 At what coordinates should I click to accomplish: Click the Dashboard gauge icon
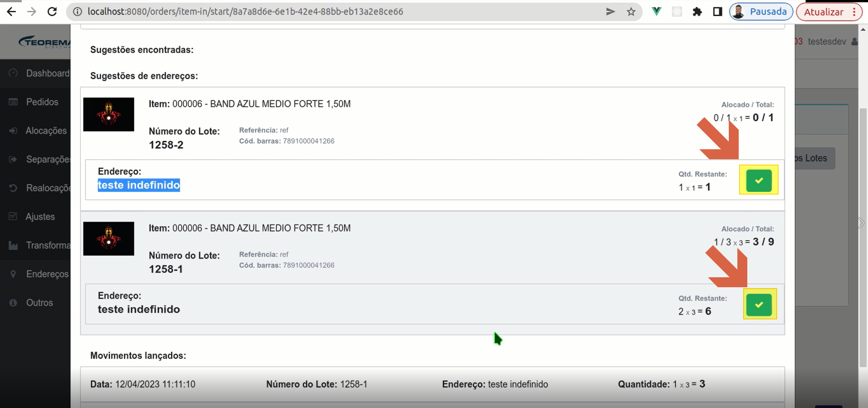click(x=13, y=73)
